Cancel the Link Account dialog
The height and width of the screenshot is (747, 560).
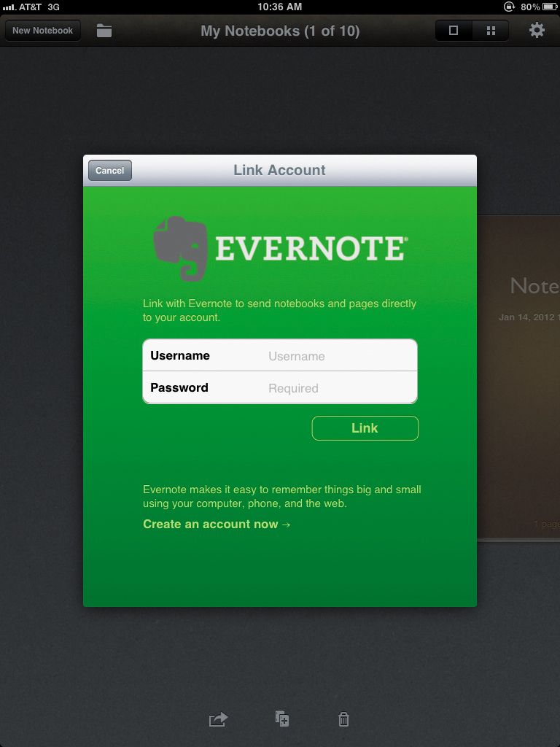pos(110,171)
